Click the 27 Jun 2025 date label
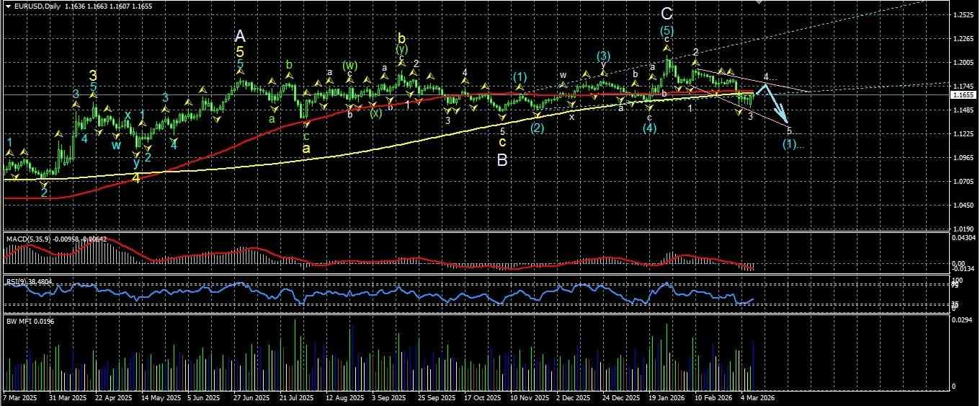Viewport: 980px width, 406px height. [252, 397]
